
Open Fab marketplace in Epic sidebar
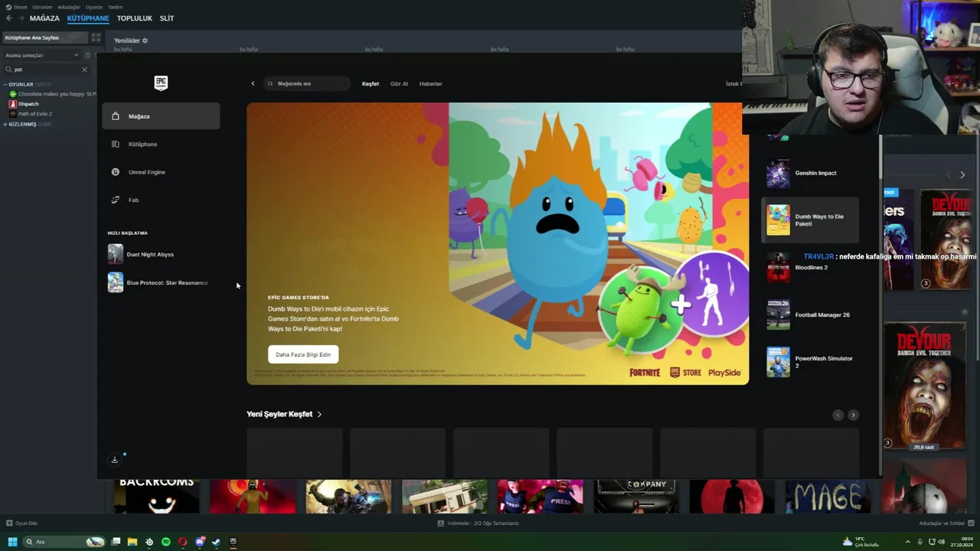pyautogui.click(x=161, y=200)
